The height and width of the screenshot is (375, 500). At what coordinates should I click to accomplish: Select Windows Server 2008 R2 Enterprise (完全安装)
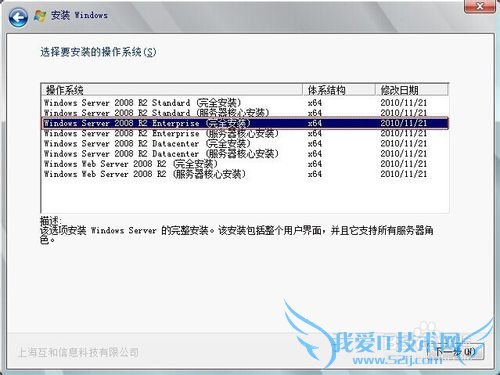[245, 123]
